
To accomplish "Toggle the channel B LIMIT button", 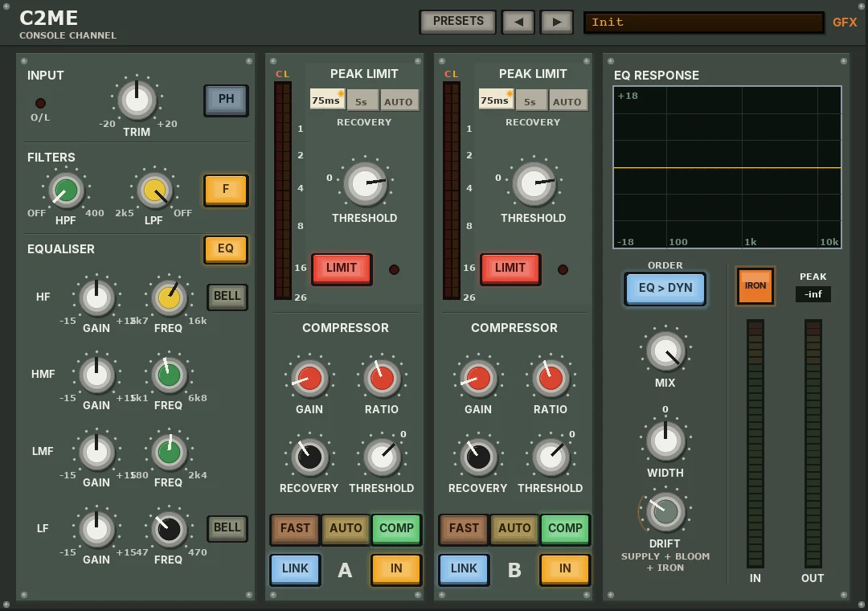I will tap(510, 269).
